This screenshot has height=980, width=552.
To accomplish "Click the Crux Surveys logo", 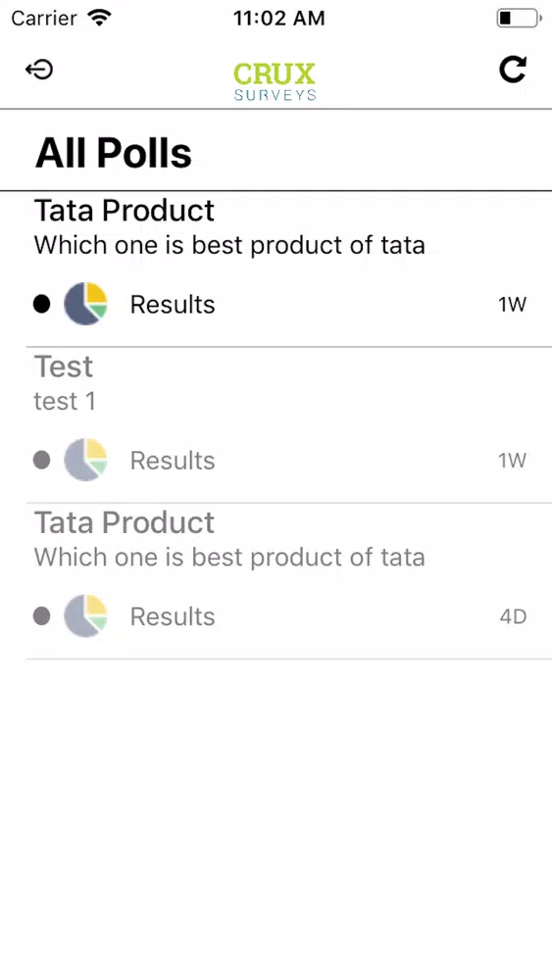I will (275, 81).
